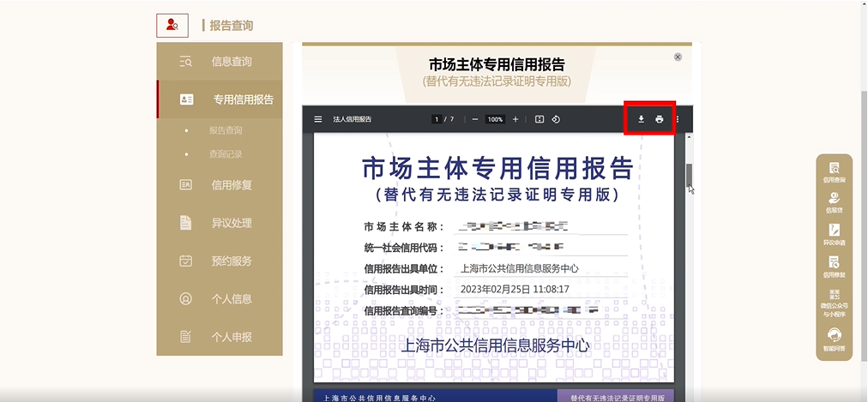Image resolution: width=868 pixels, height=402 pixels.
Task: Select the 查询记录 submenu item
Action: click(x=226, y=154)
